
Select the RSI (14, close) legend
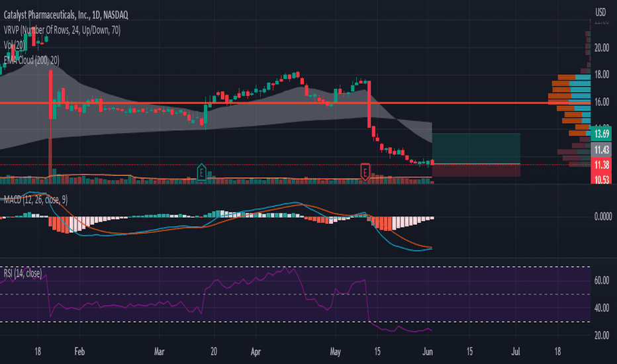point(23,273)
